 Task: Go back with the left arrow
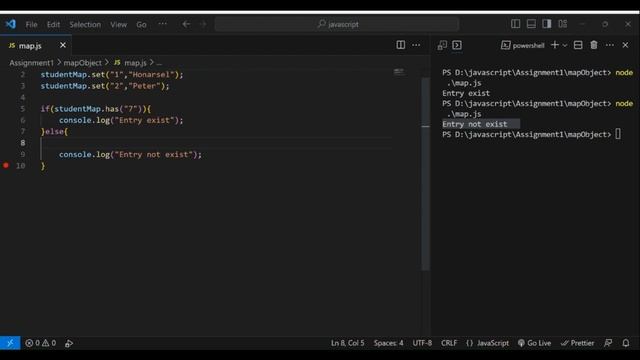coord(186,24)
